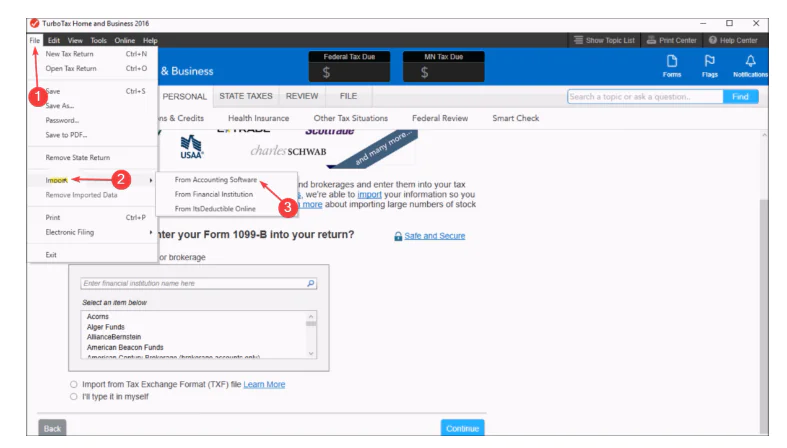Click the search magnifier in institution field
This screenshot has height=448, width=787.
click(311, 283)
